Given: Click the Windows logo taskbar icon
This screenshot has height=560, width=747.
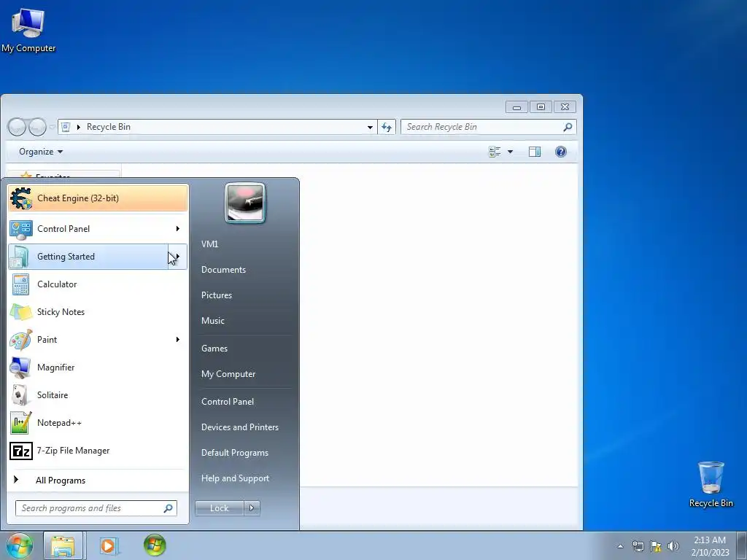Looking at the screenshot, I should [x=155, y=545].
